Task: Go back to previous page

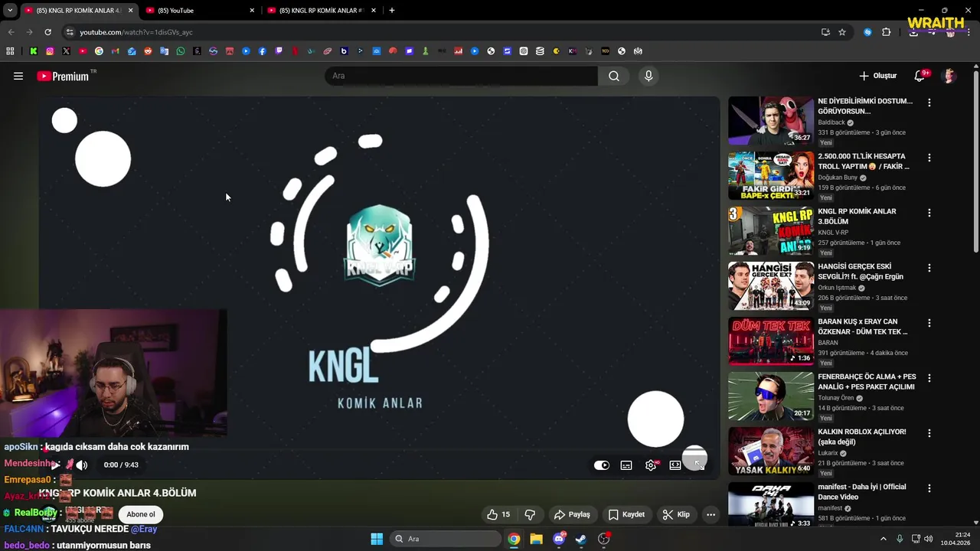Action: [x=11, y=32]
